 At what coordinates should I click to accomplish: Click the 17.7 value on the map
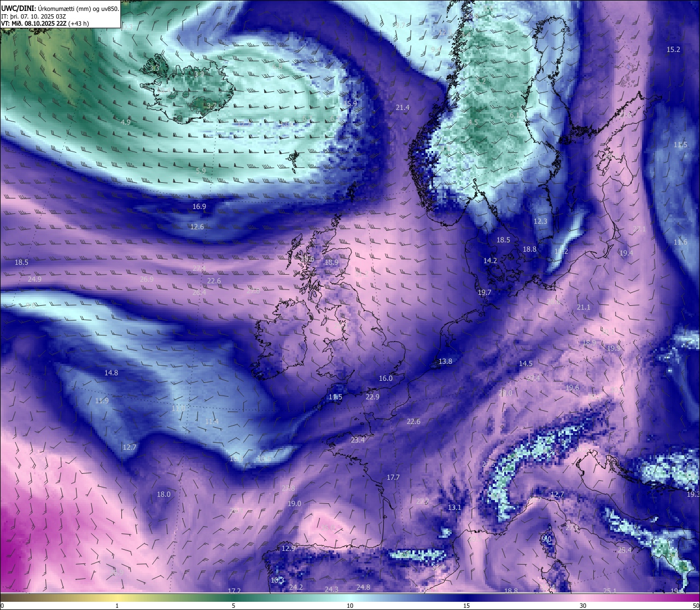[393, 478]
